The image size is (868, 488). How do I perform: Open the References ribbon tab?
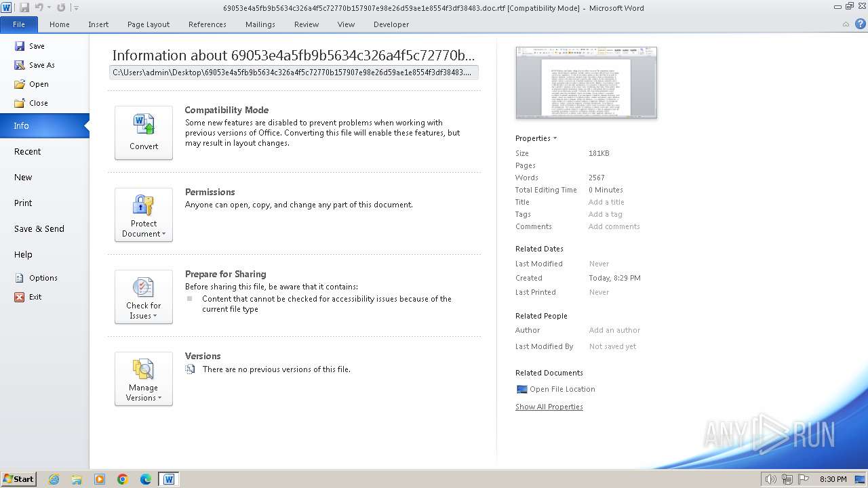coord(208,24)
